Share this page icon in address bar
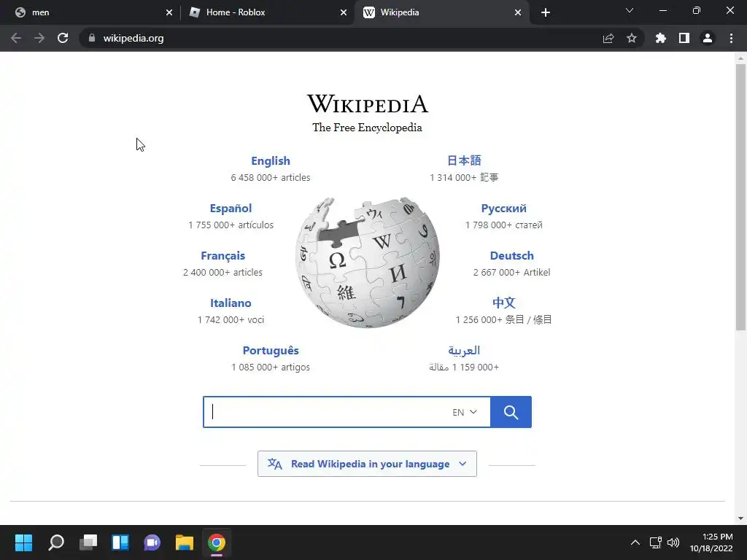 pyautogui.click(x=608, y=38)
